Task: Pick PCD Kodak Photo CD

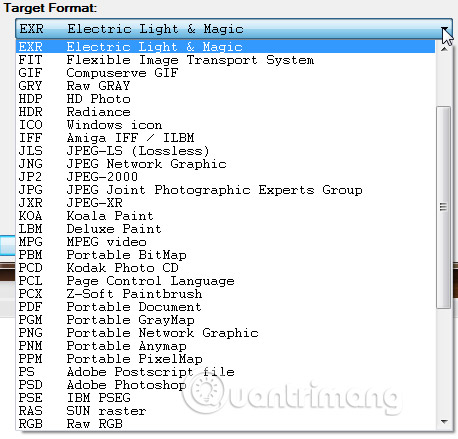Action: coord(226,268)
